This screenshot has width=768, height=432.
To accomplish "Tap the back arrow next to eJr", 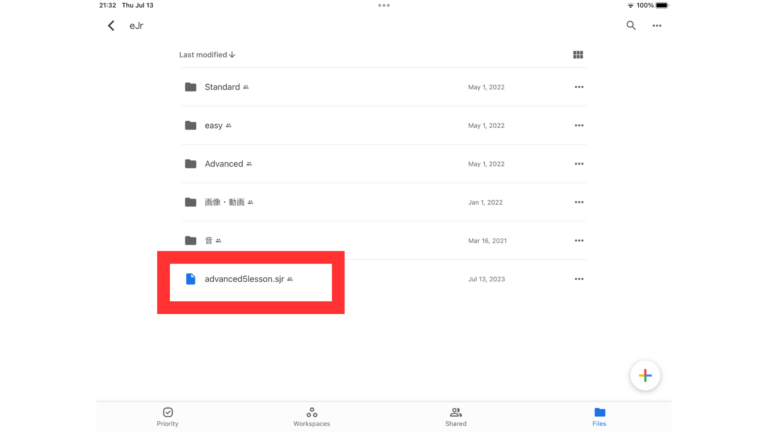I will tap(111, 26).
